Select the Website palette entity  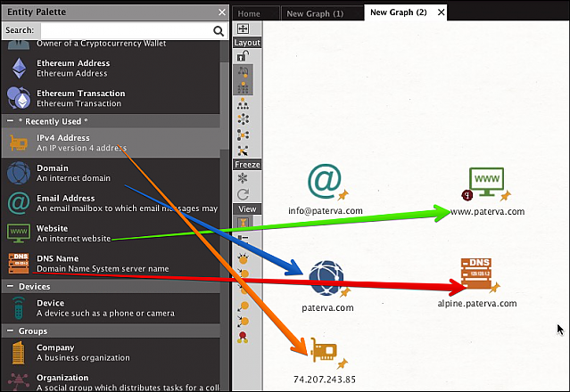pyautogui.click(x=111, y=233)
